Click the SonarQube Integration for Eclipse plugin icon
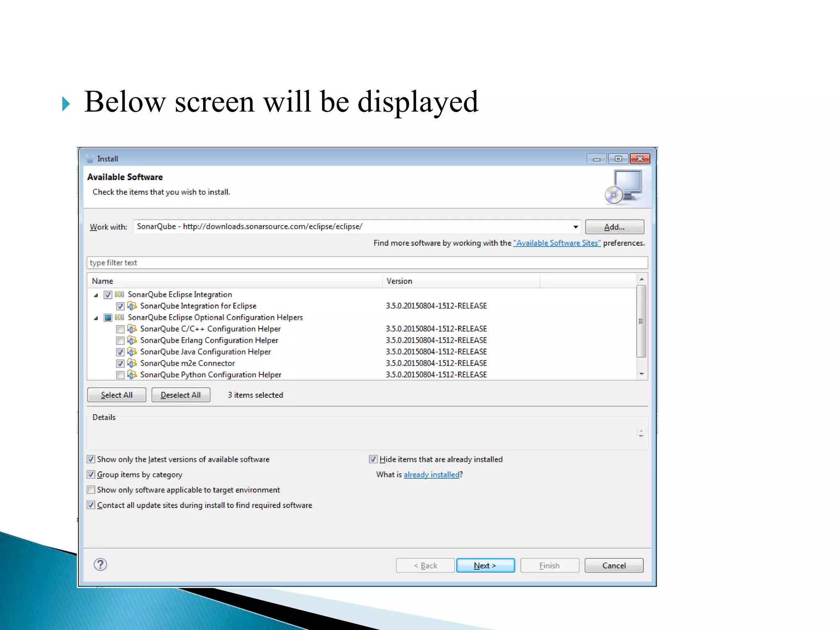Image resolution: width=840 pixels, height=630 pixels. click(132, 306)
